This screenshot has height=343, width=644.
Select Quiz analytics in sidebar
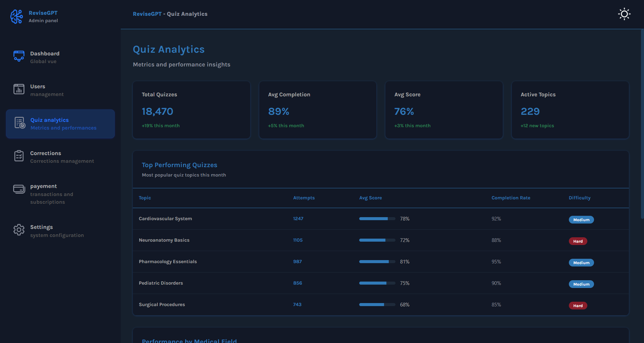click(60, 124)
